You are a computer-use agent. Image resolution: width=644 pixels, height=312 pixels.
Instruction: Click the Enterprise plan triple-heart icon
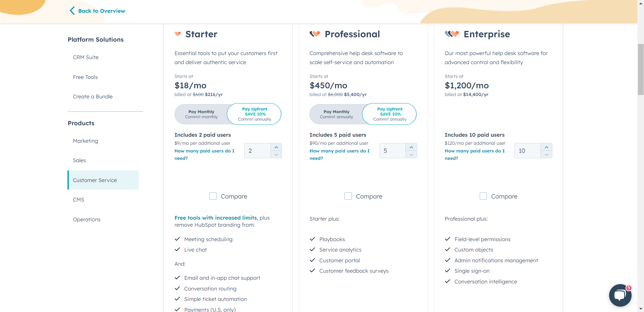pyautogui.click(x=452, y=34)
